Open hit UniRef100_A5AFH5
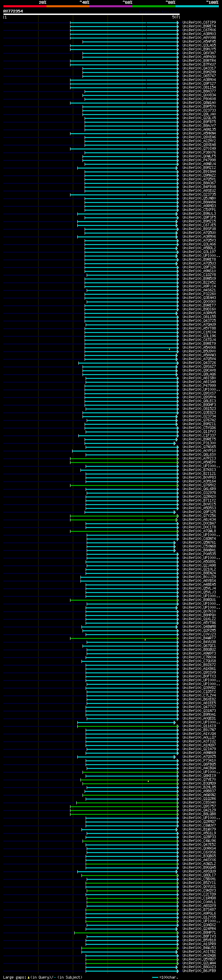The height and width of the screenshot is (980, 222). [199, 41]
